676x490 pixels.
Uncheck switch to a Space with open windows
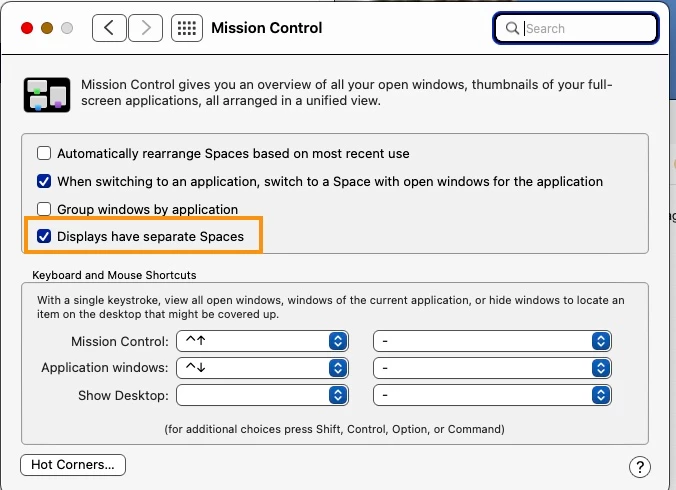[44, 181]
